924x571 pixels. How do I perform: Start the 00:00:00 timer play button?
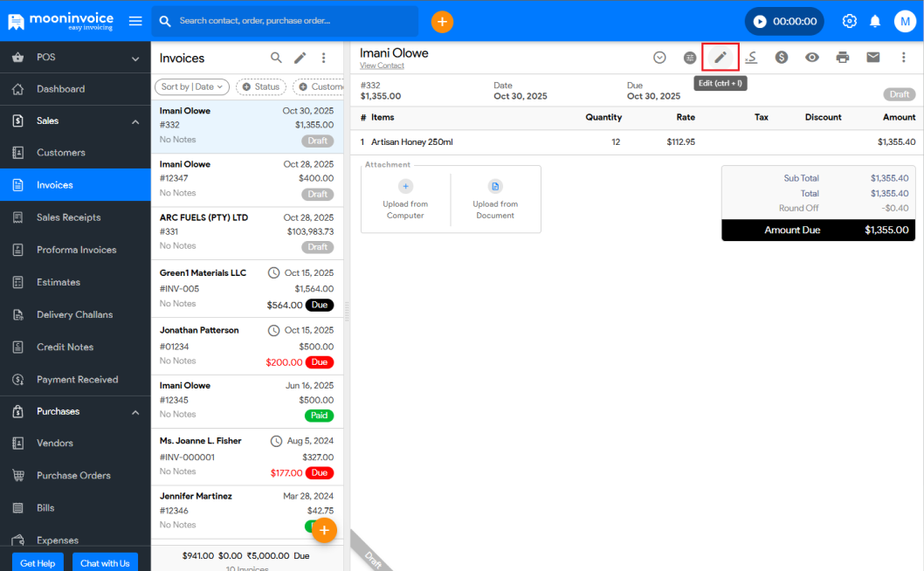pyautogui.click(x=760, y=21)
